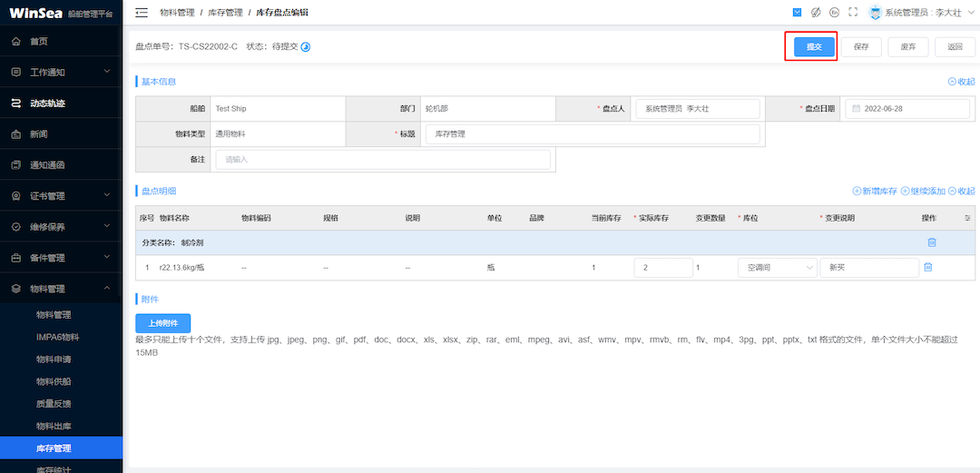The image size is (980, 473).
Task: Collapse the 物料管理 sidebar menu
Action: click(62, 289)
